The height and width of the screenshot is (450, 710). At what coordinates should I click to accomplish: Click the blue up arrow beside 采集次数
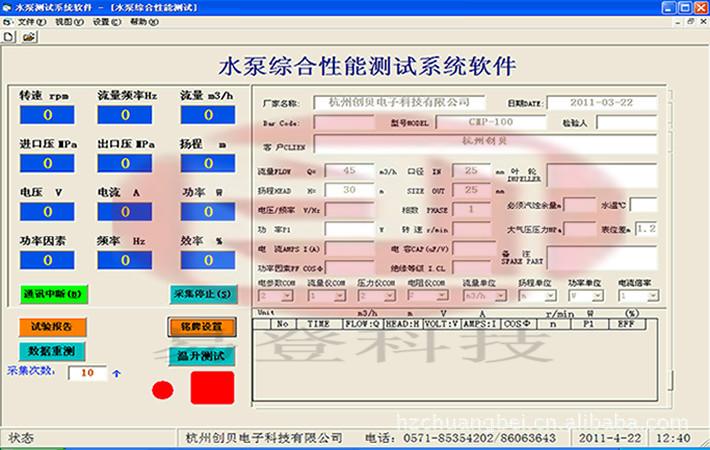(x=116, y=373)
